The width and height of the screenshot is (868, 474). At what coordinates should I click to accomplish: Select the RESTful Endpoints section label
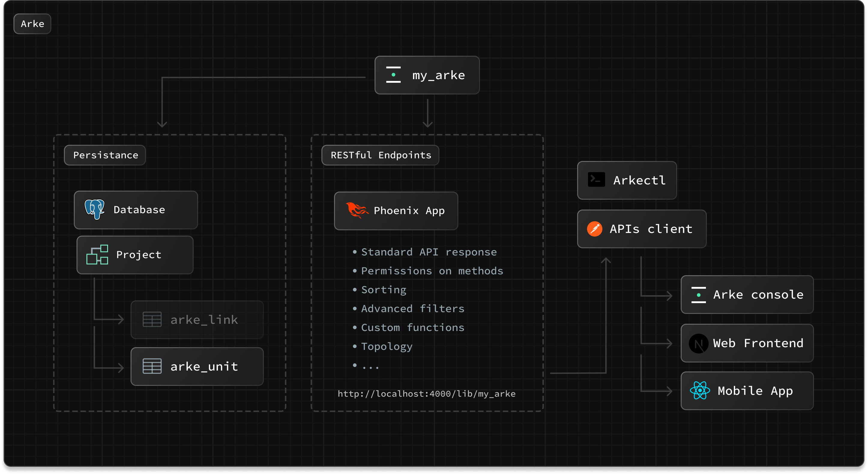[x=380, y=155]
